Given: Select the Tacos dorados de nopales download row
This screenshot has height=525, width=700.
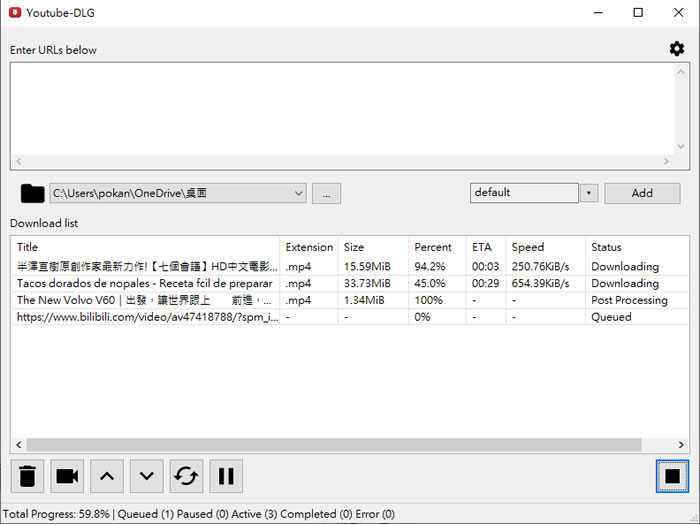Looking at the screenshot, I should tap(145, 283).
